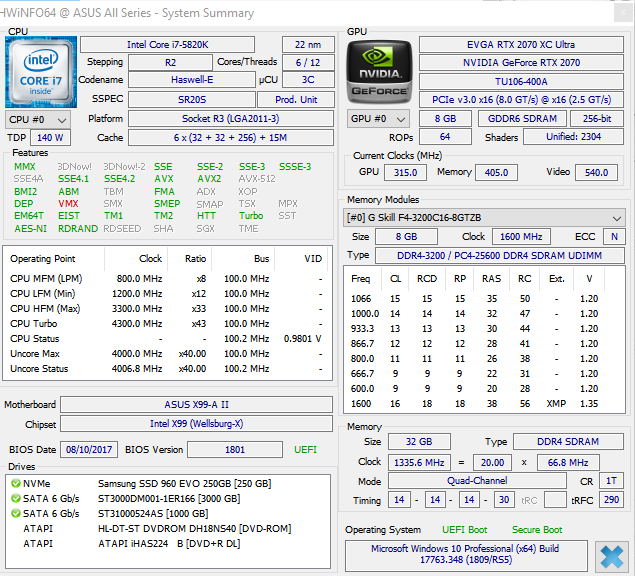Click the ROPs 64 value field
Image resolution: width=635 pixels, height=576 pixels.
click(x=445, y=137)
